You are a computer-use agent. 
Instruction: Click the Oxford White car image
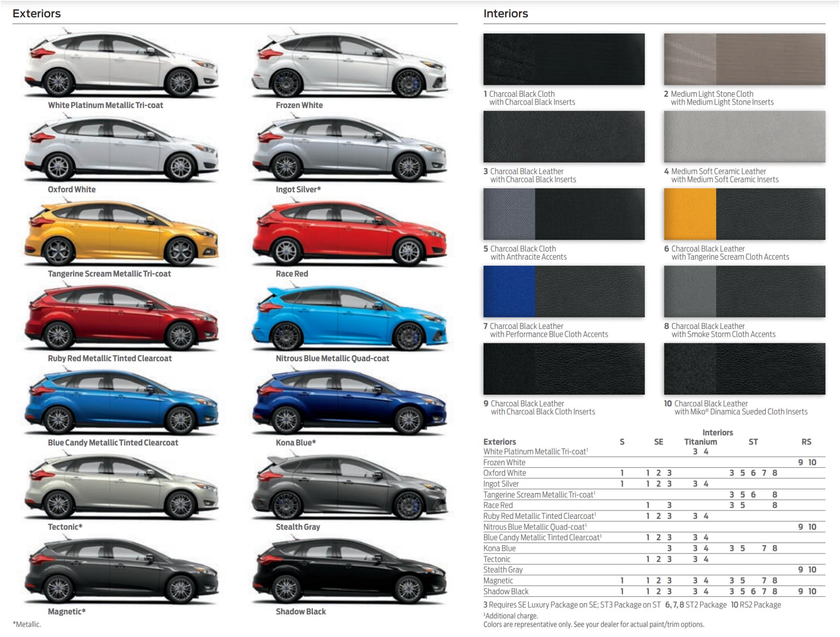coord(121,147)
